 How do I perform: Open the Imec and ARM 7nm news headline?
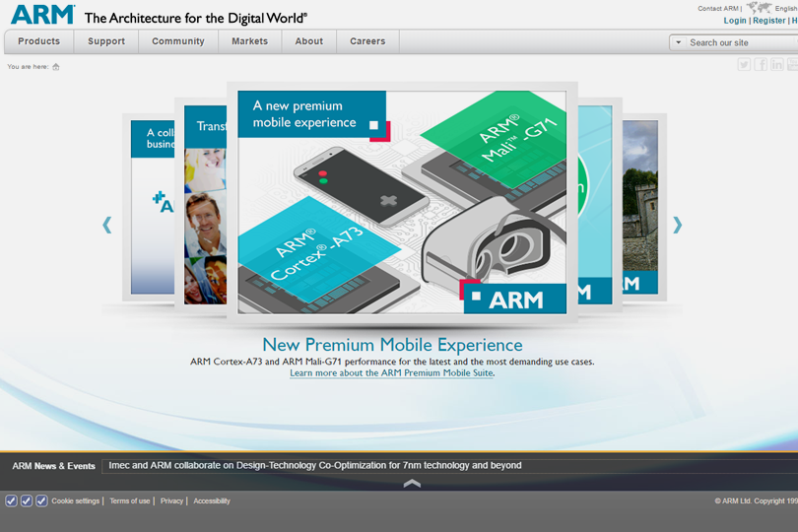click(315, 465)
